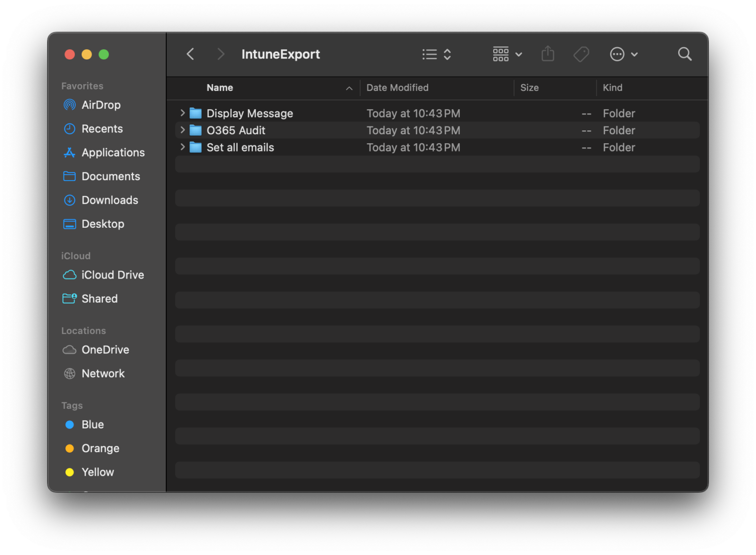
Task: Click the Search magnifier icon
Action: (x=685, y=54)
